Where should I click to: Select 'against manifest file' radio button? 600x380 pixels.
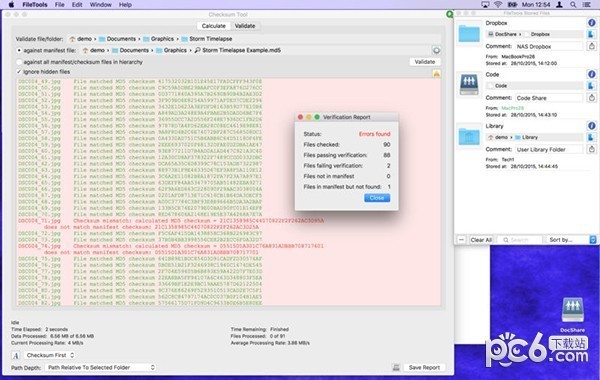19,51
